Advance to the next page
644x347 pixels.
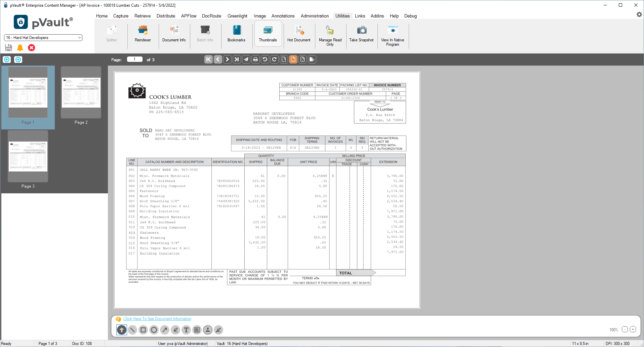tap(227, 60)
